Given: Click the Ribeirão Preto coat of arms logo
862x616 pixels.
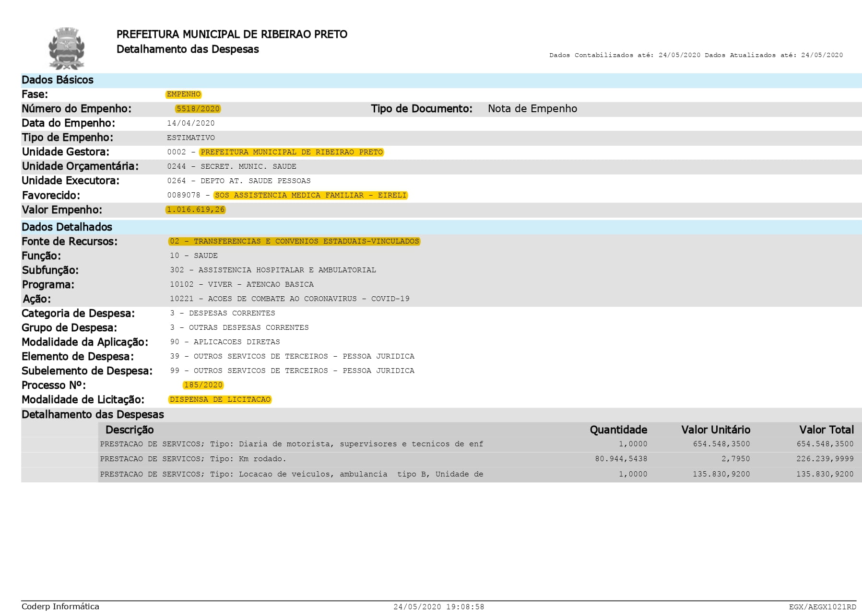Looking at the screenshot, I should click(x=67, y=48).
